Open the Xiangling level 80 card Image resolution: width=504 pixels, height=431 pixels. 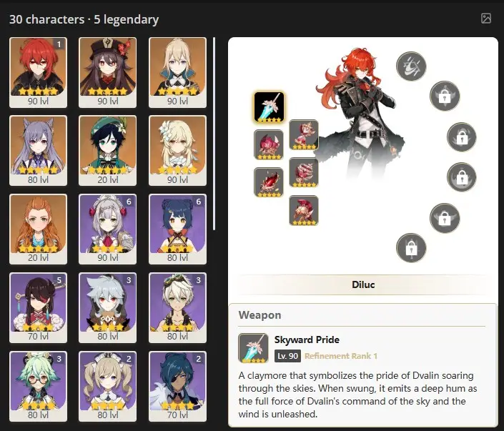177,229
